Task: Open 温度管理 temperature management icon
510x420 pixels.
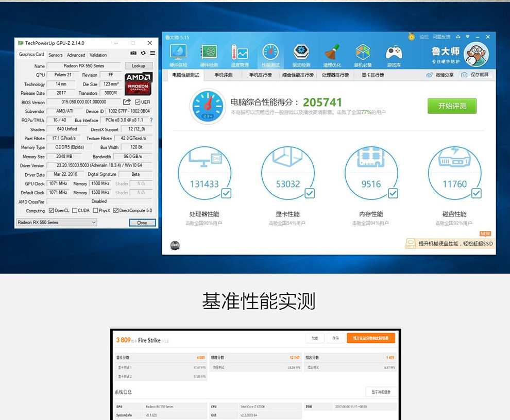Action: (x=240, y=56)
